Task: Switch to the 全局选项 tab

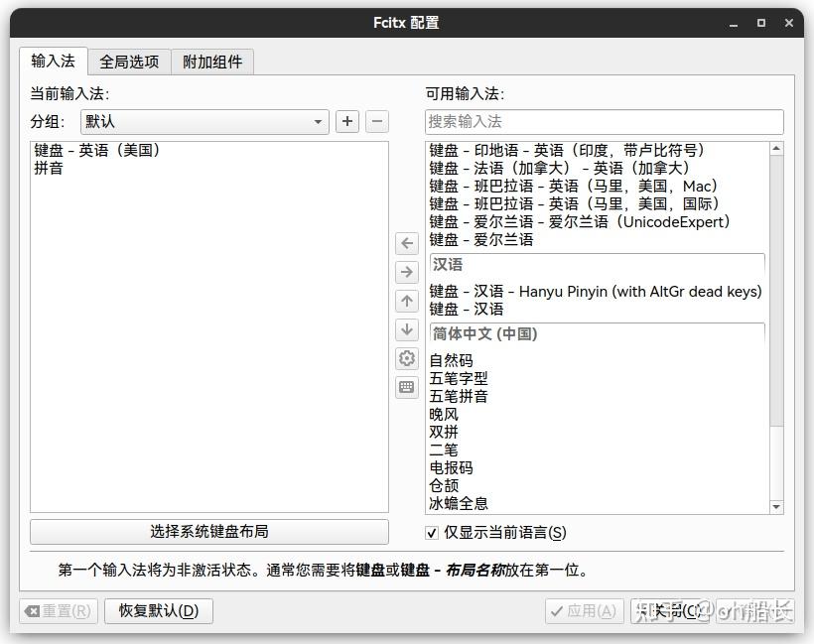Action: pyautogui.click(x=130, y=61)
